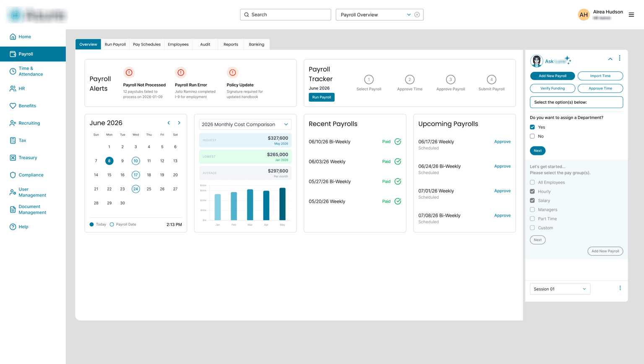Screen dimensions: 644x364
Task: Click the Payroll Run Error alert icon
Action: coord(181,73)
